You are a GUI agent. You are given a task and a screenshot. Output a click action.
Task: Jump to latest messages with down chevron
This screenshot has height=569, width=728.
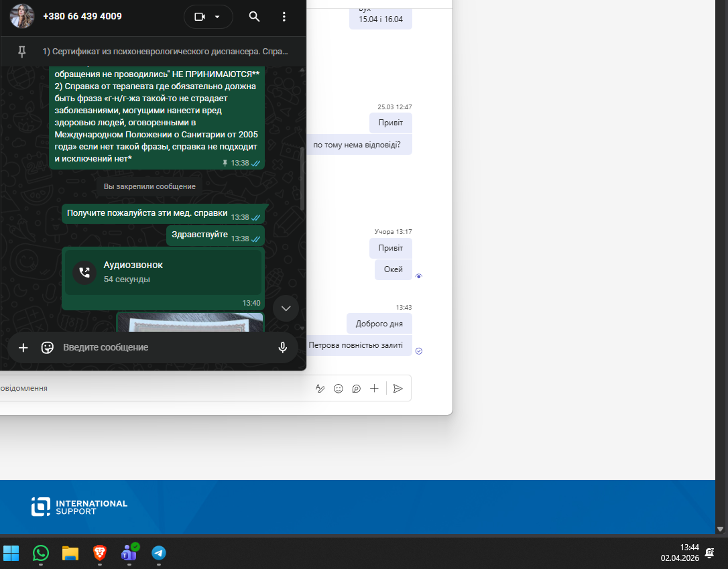tap(286, 308)
